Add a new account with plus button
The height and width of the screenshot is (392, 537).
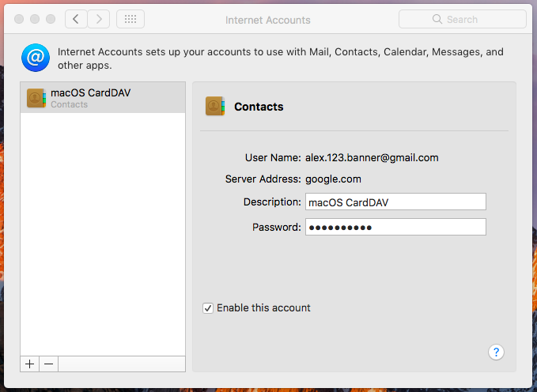30,364
